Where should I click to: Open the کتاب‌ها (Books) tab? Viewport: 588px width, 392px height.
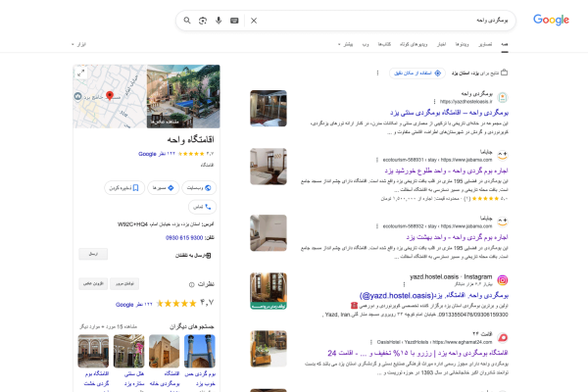click(384, 44)
